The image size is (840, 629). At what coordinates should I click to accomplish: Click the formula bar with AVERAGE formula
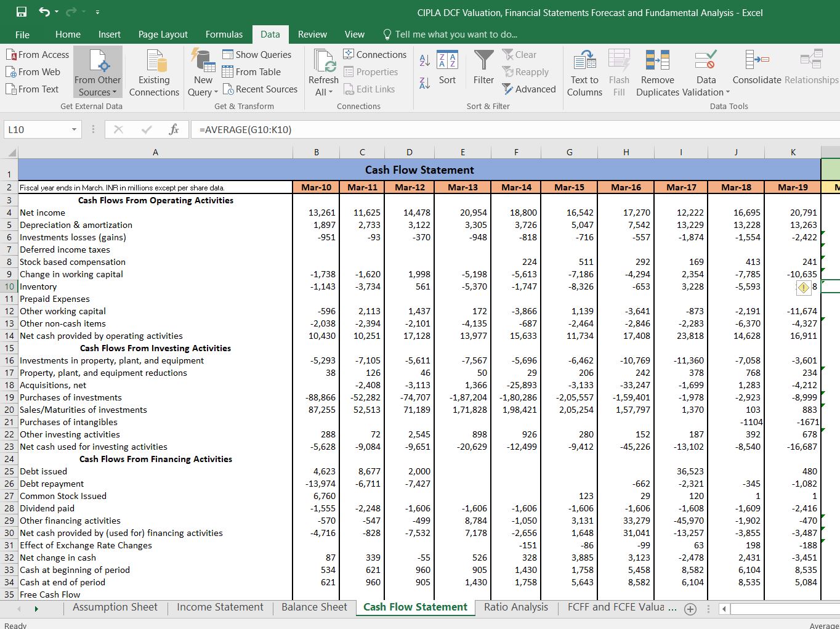tap(516, 129)
